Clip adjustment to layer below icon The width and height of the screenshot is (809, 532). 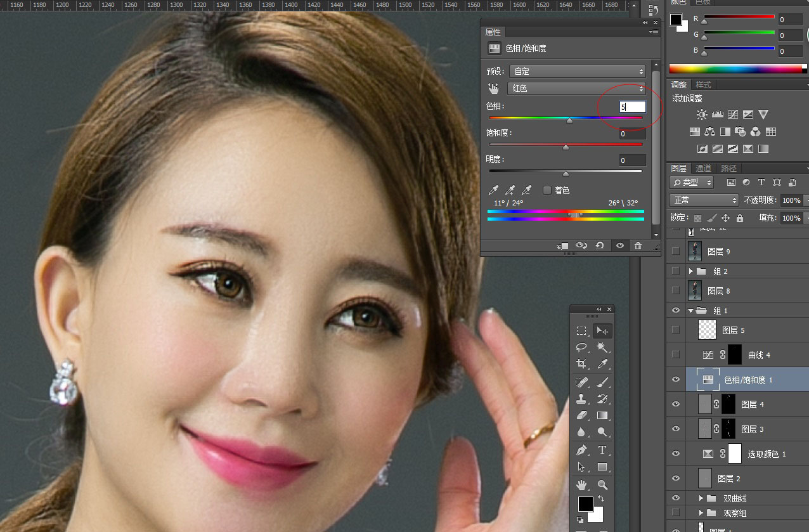(562, 246)
